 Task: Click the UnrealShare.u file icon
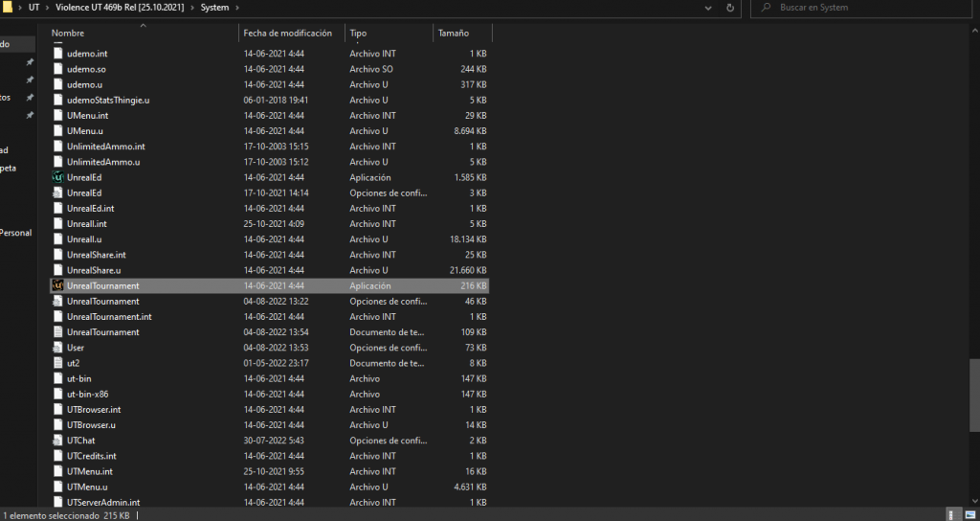click(x=58, y=270)
